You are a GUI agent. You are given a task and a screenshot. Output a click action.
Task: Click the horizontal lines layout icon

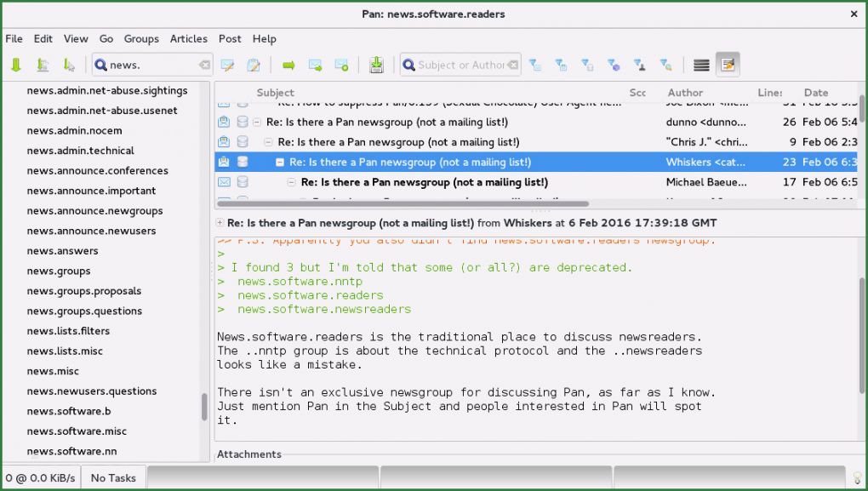(701, 65)
